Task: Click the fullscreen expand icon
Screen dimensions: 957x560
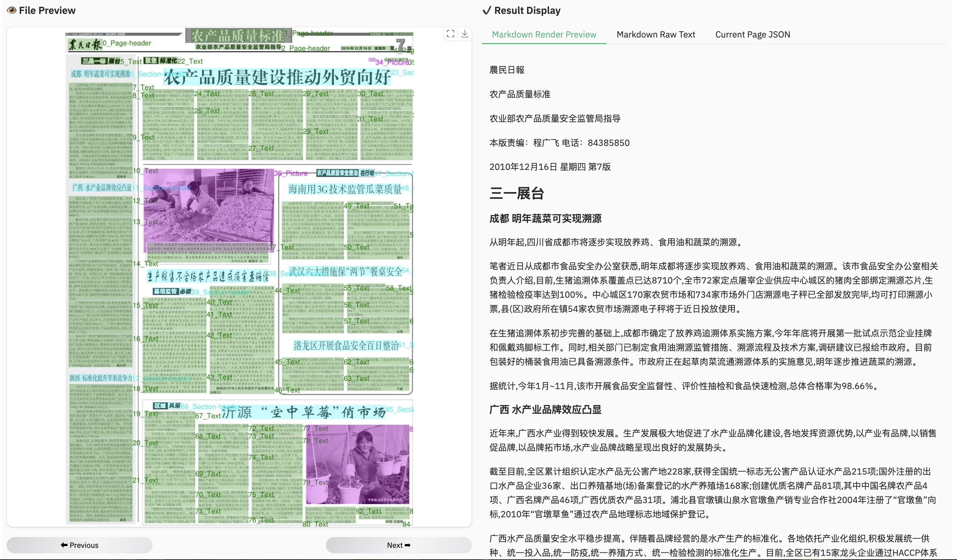Action: click(x=450, y=34)
